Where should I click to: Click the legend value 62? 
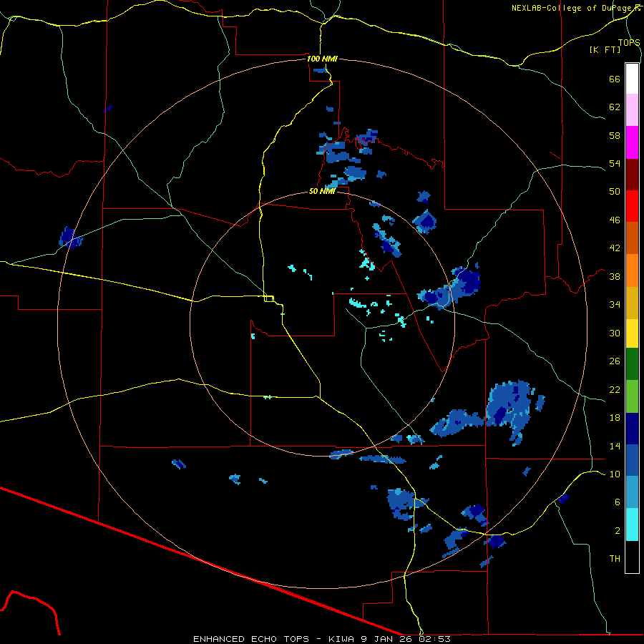click(x=615, y=107)
